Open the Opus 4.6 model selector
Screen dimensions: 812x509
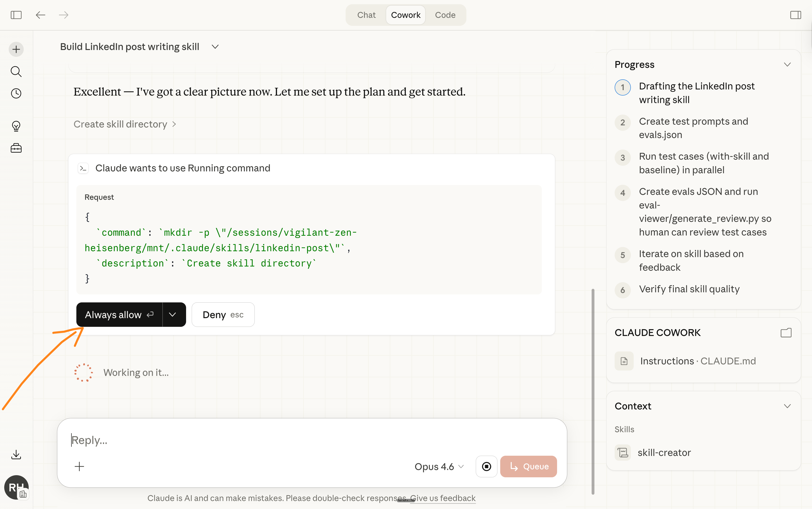coord(439,466)
